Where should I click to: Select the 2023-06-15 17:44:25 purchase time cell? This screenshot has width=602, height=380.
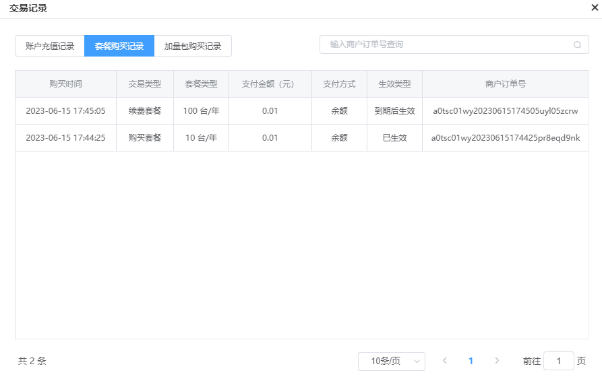pos(66,138)
